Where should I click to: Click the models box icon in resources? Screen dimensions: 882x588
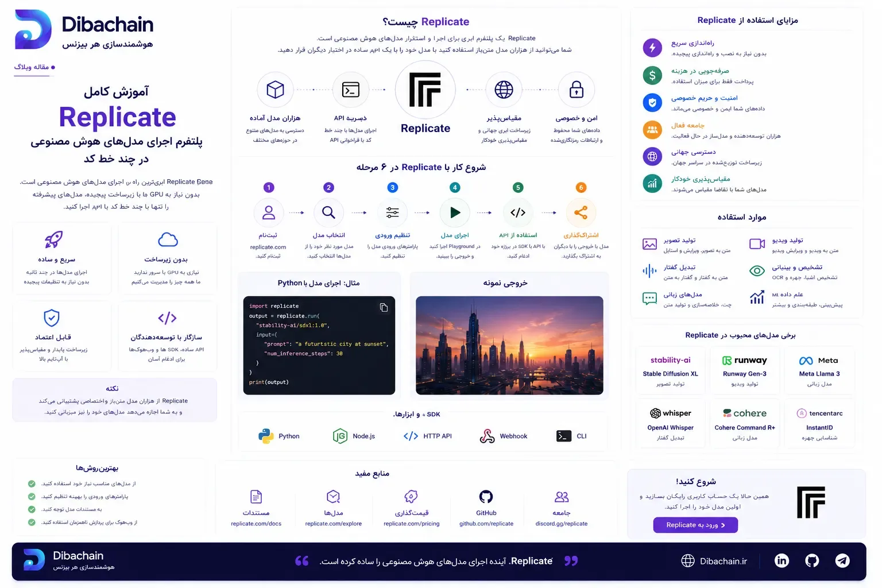[334, 497]
